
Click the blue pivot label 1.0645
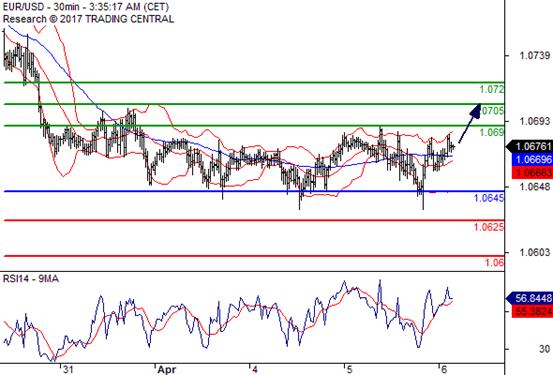[x=489, y=198]
